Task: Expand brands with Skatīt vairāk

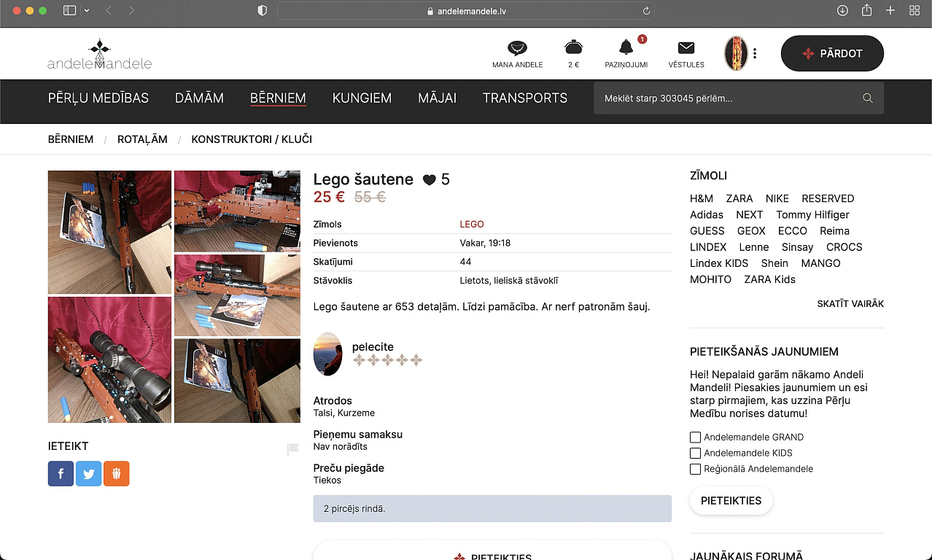Action: pos(850,304)
